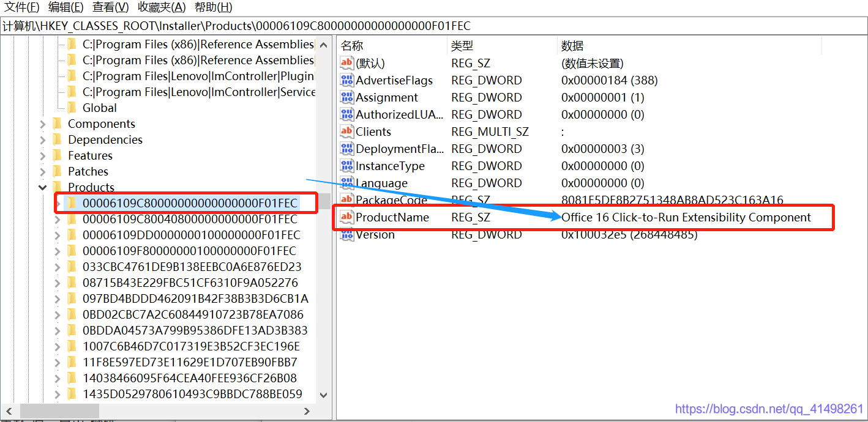Click folder icon of 0BD02CBC7A2C60844910723B78EA7086
Image resolution: width=868 pixels, height=422 pixels.
click(x=72, y=314)
